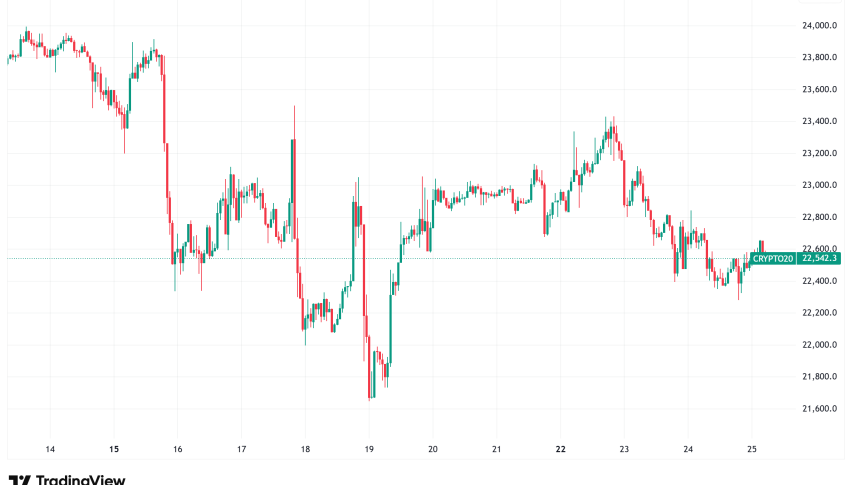Click date 17 on the time axis
The image size is (852, 485).
click(241, 449)
